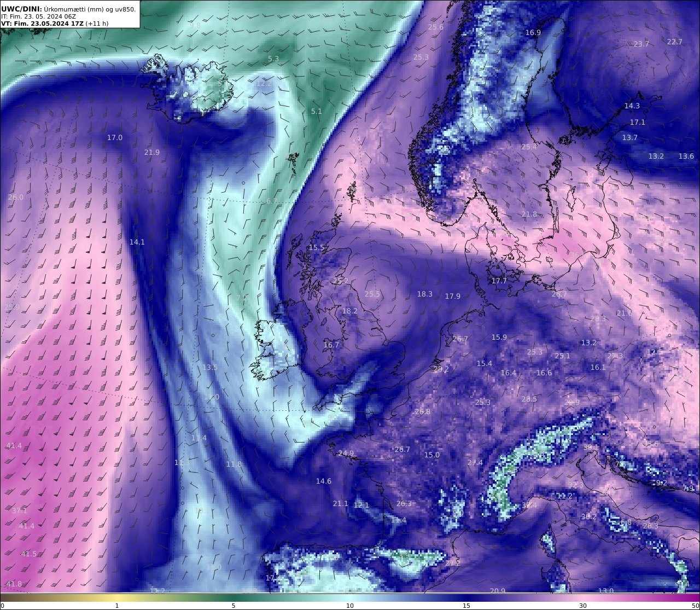Click the map value 24.9 near Brittany
The height and width of the screenshot is (610, 700).
pos(346,454)
